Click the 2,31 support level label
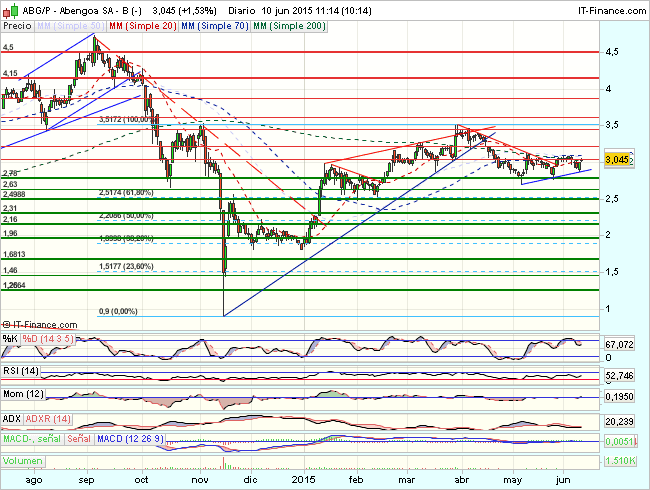This screenshot has height=490, width=650. [x=10, y=209]
